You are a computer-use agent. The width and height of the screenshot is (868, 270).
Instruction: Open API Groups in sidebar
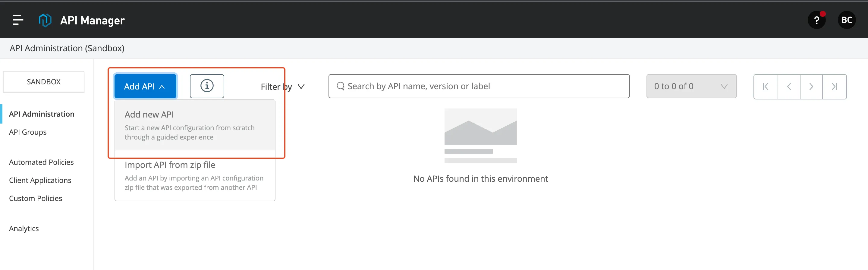point(28,132)
